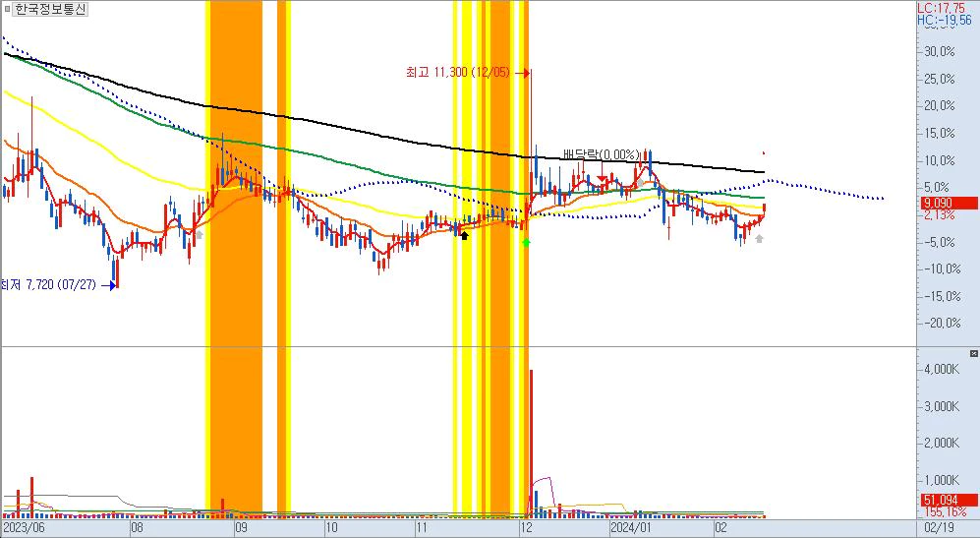Click the 11 month axis label
Viewport: 980px width, 538px height.
422,528
